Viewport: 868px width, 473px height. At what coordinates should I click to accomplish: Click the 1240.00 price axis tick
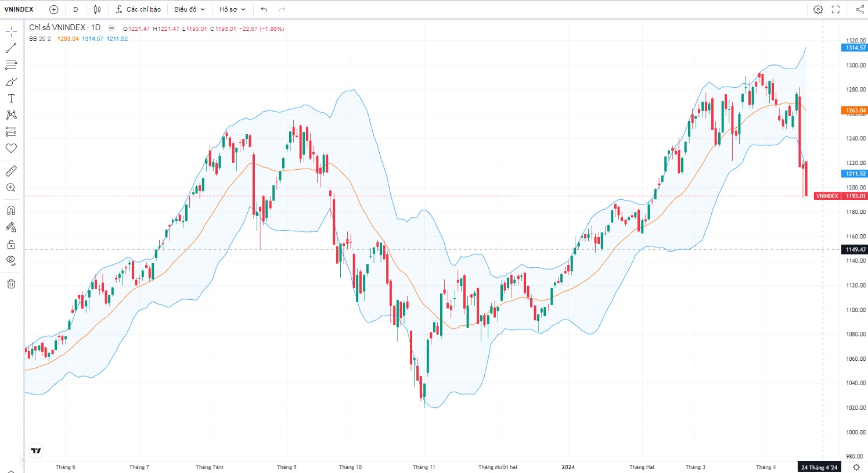(x=856, y=138)
